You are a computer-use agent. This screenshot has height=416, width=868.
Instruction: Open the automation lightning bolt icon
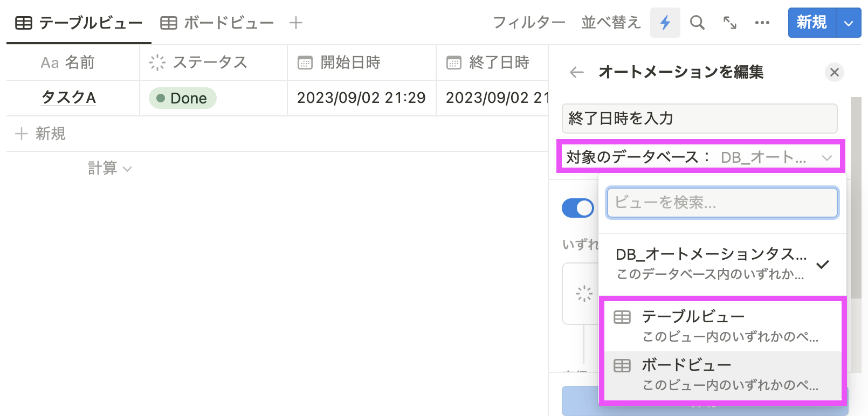[x=665, y=23]
